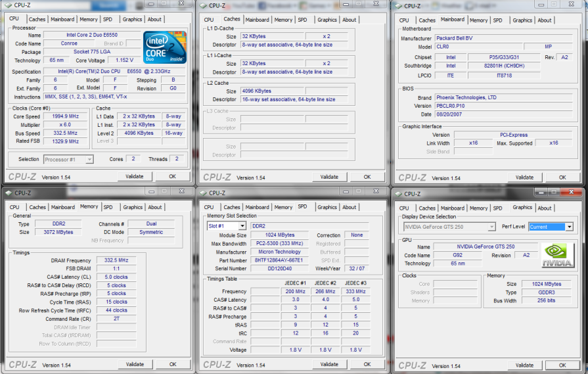Switch to the Mainboard tab in the bottom-right window
Viewport: 588px width, 374px height.
tap(452, 208)
